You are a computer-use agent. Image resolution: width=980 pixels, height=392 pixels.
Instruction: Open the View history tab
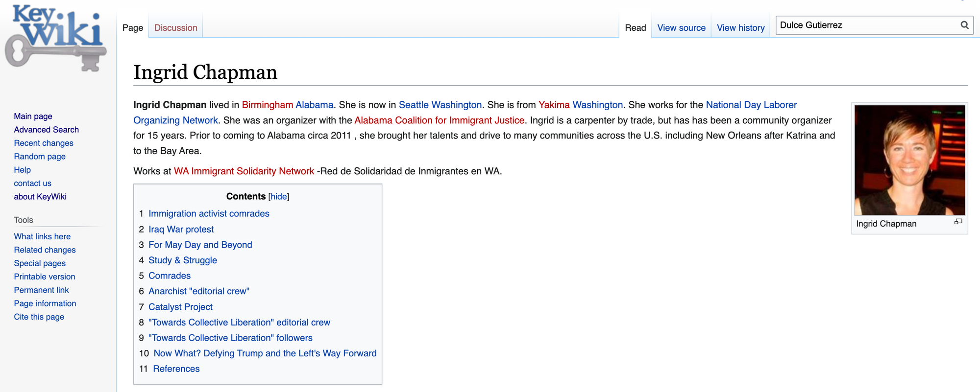[x=740, y=28]
